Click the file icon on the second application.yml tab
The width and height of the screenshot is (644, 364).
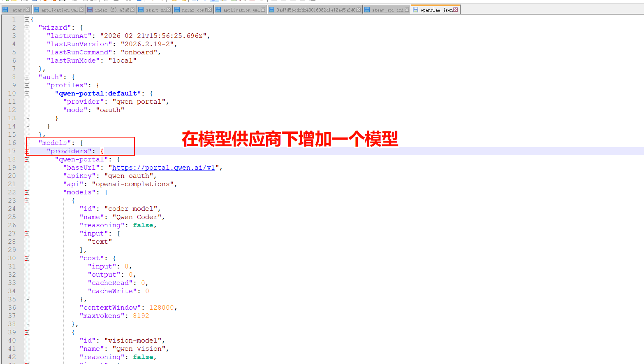coord(218,9)
